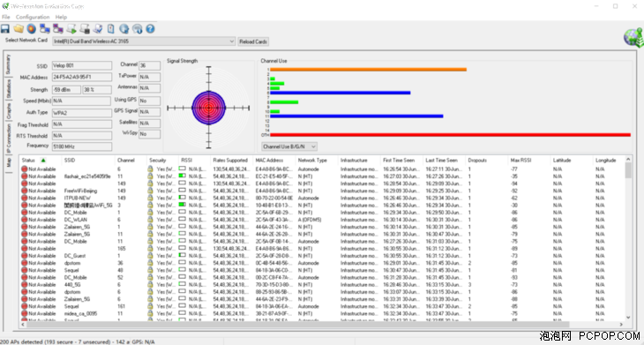Click the speech bubble info icon

click(x=137, y=29)
